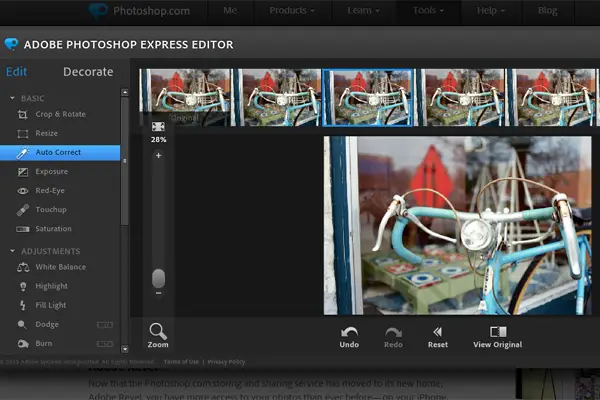Go to the Blog menu item
The width and height of the screenshot is (600, 400).
pyautogui.click(x=547, y=10)
